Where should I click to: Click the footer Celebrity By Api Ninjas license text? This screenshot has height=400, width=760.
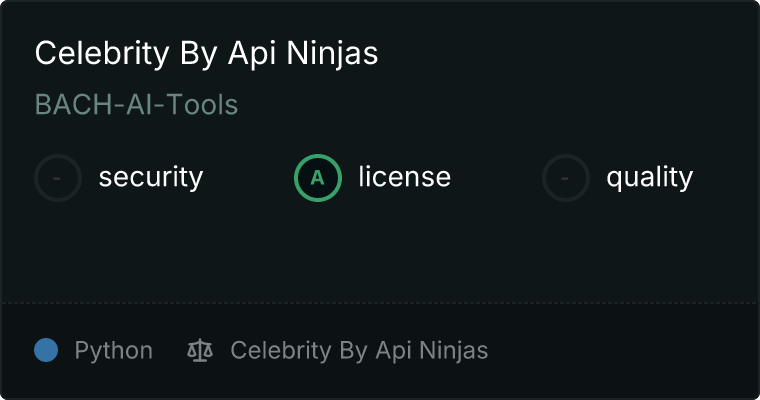click(x=359, y=351)
